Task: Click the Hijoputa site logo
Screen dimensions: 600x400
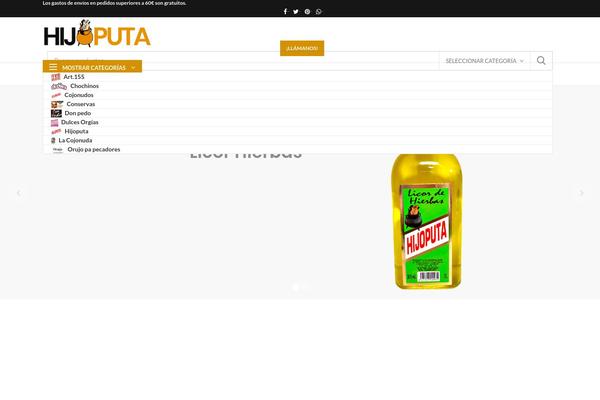Action: (x=97, y=33)
